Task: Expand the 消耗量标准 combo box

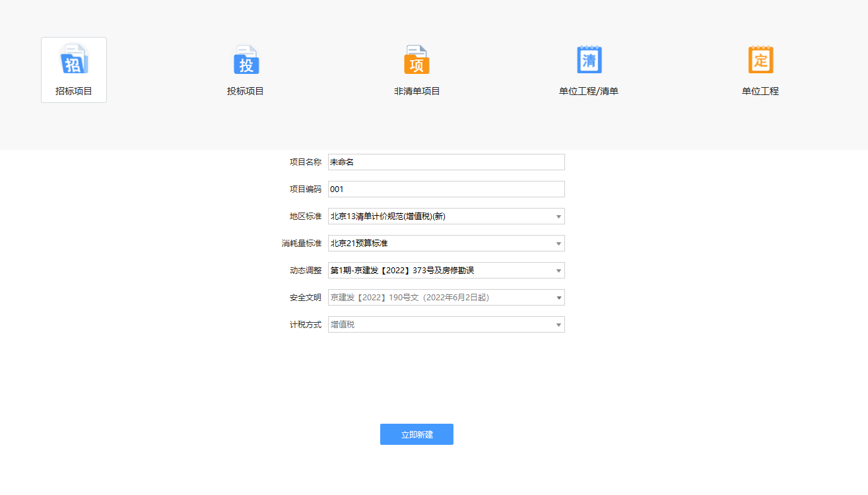Action: point(446,243)
